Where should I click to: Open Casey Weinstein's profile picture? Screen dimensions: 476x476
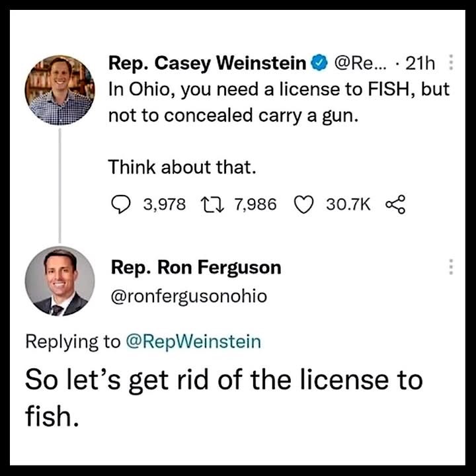tap(59, 90)
